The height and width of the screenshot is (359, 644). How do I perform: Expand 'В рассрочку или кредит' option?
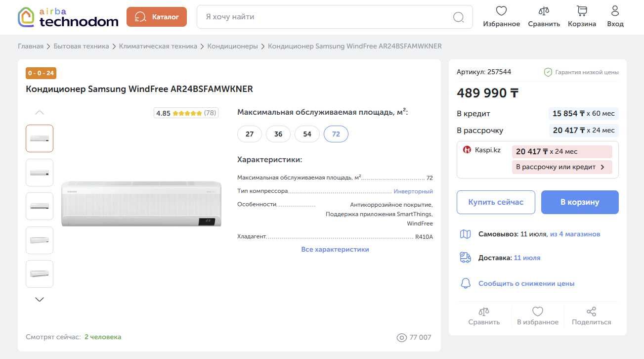[x=562, y=167]
